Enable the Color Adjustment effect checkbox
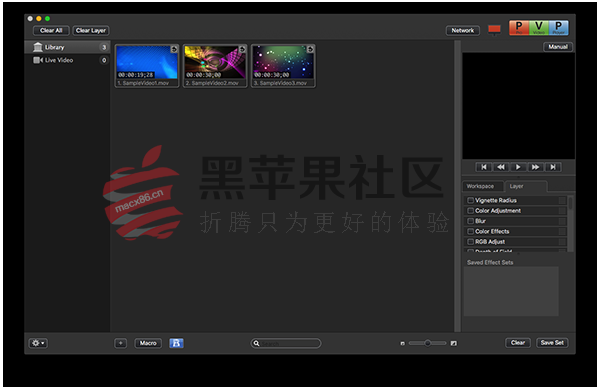 point(471,211)
